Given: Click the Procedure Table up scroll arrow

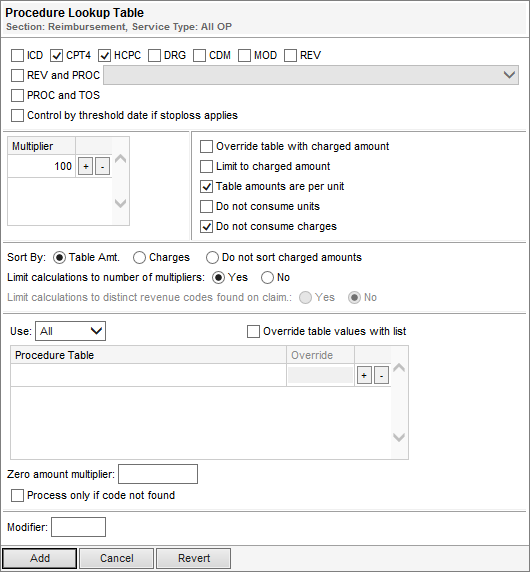Looking at the screenshot, I should coord(399,367).
